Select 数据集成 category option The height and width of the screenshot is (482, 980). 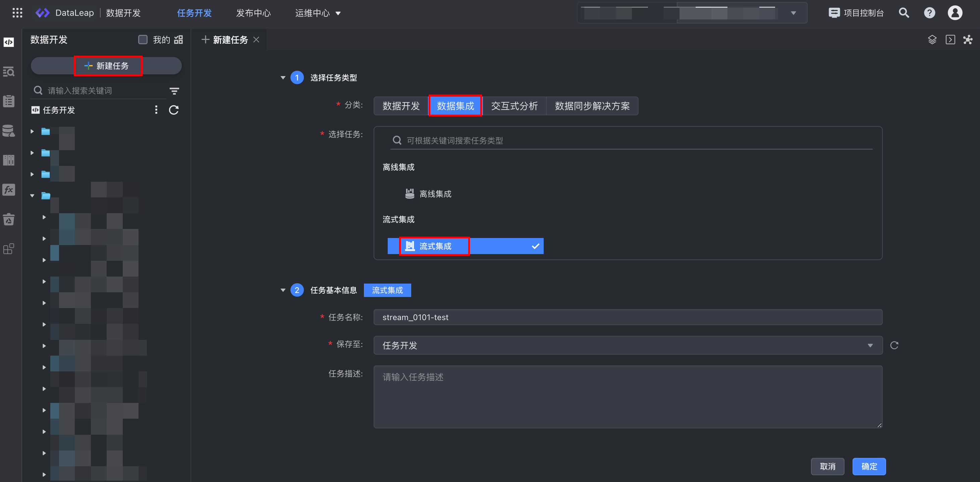455,106
